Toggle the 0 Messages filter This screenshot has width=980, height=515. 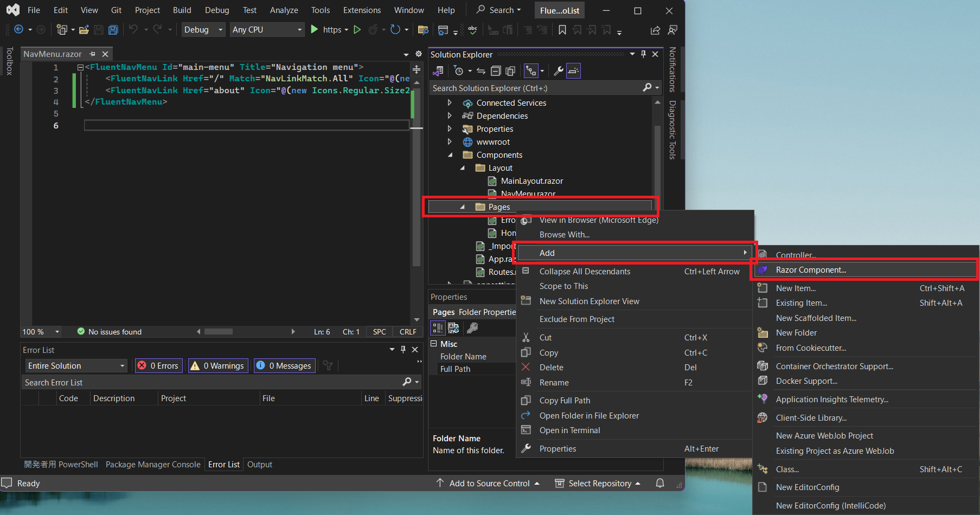[284, 366]
